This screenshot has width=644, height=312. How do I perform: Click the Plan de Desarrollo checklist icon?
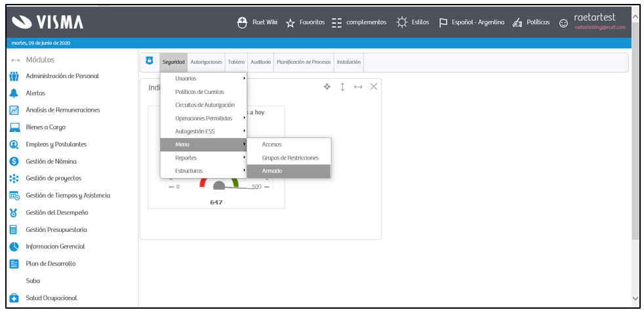[14, 264]
